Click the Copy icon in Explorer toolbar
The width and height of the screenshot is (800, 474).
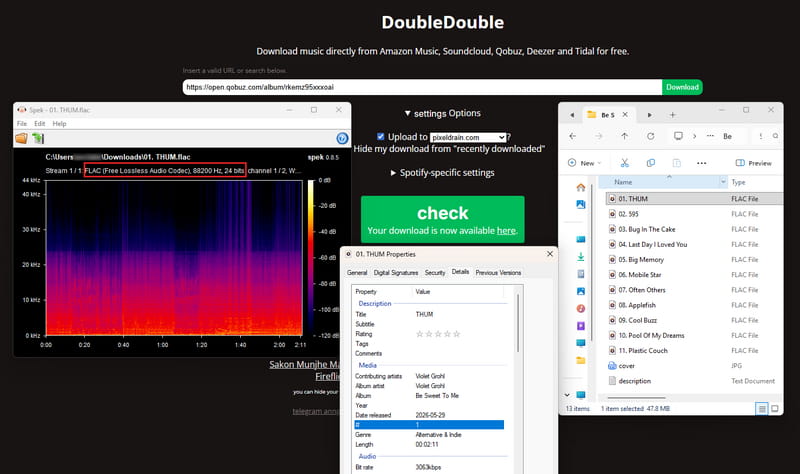tap(651, 163)
